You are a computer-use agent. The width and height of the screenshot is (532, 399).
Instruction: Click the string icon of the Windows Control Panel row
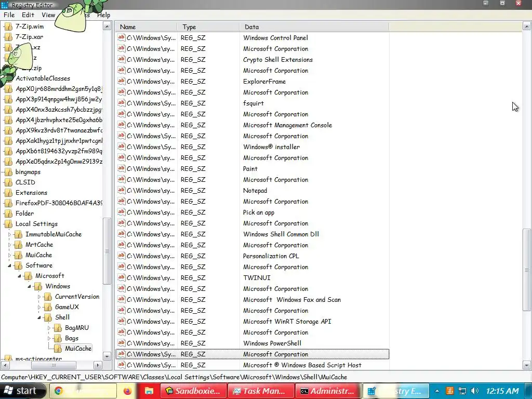pos(121,37)
